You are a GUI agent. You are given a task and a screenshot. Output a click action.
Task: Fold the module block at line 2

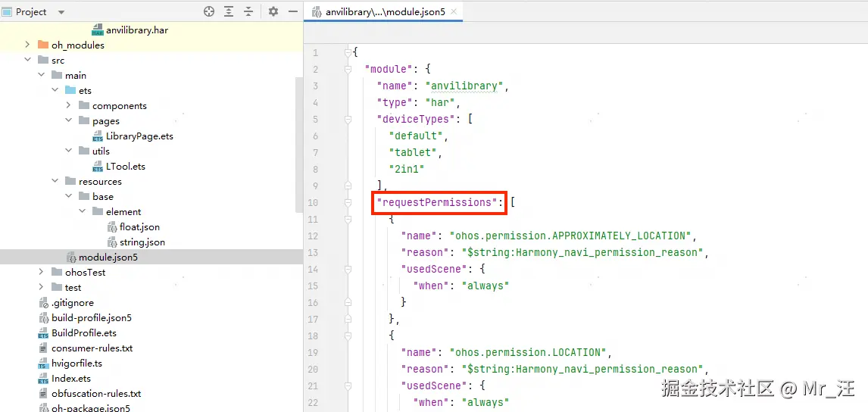point(348,69)
